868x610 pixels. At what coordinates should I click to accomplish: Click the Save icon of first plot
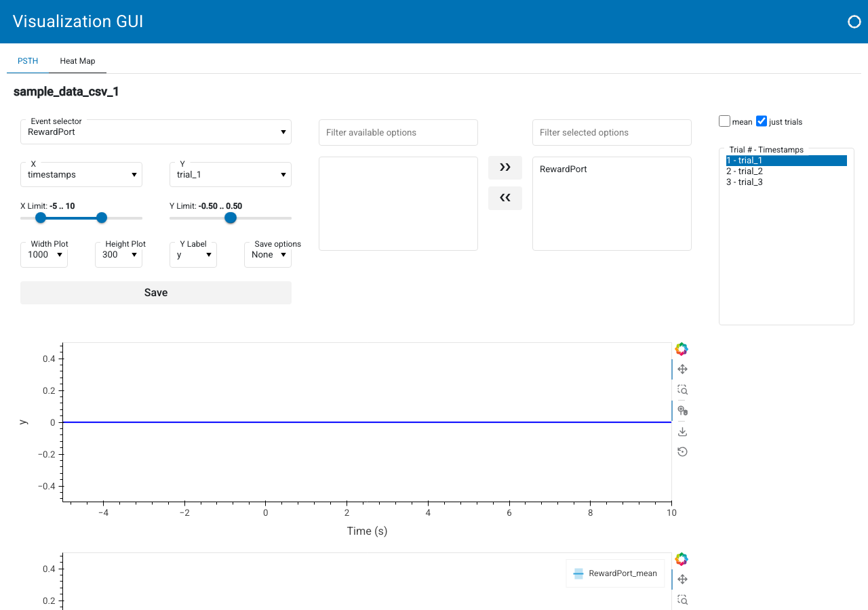682,432
